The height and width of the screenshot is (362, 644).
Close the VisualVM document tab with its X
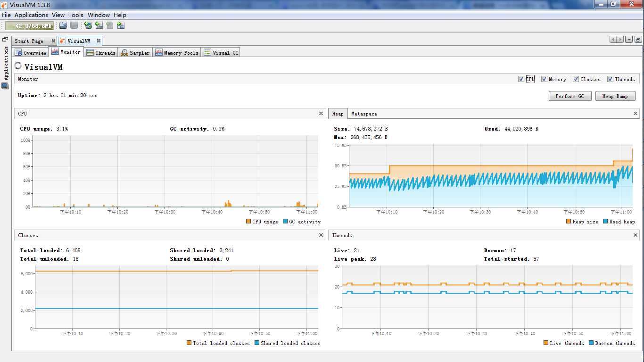[99, 41]
